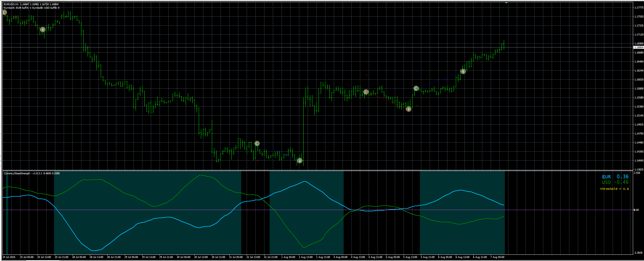Screen dimensions: 644x261
Task: Click the 1 Aug 13:00 time axis label
Action: pyautogui.click(x=306, y=257)
